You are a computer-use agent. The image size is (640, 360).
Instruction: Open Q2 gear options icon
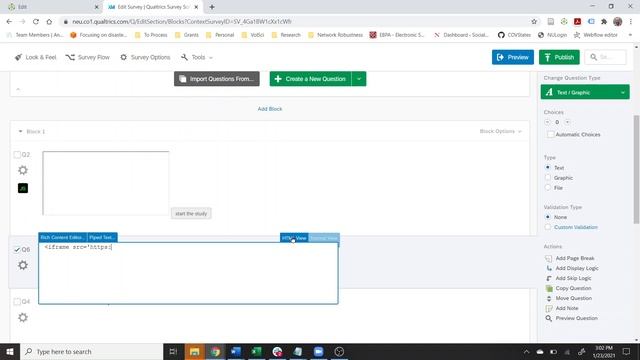pyautogui.click(x=23, y=170)
